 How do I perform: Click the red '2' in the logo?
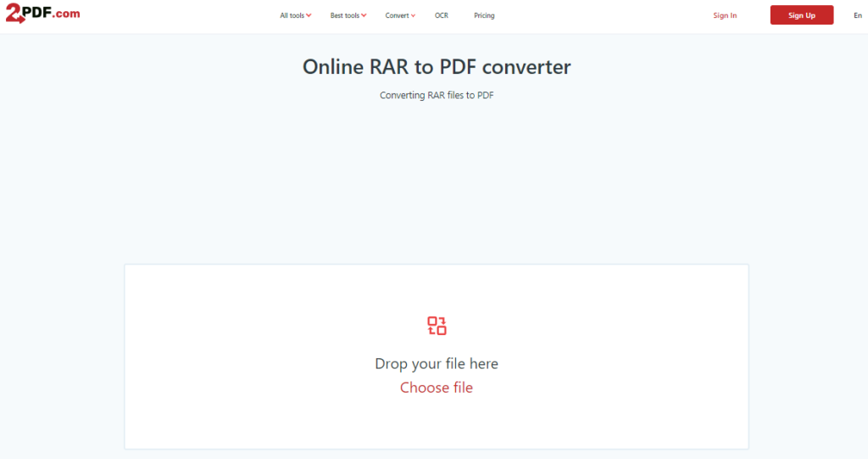[14, 14]
